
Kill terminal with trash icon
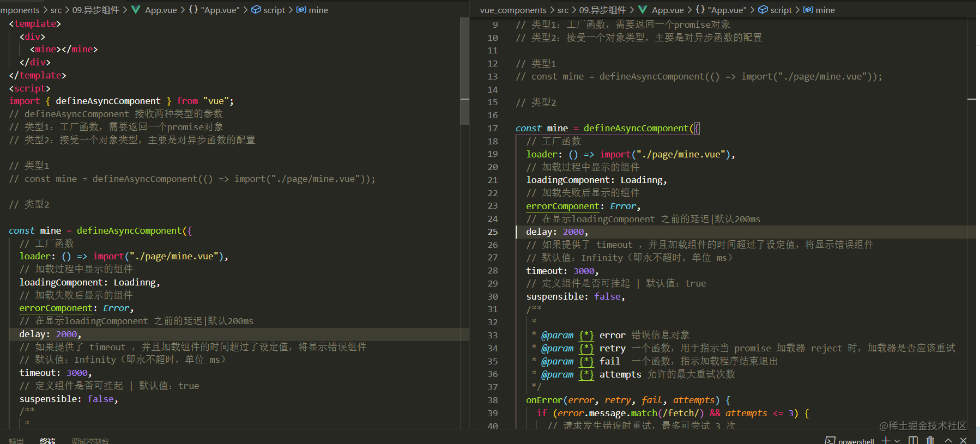point(930,440)
